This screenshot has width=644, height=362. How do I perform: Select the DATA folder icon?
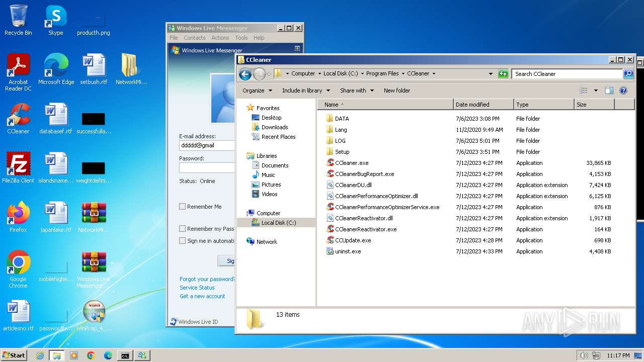click(330, 119)
